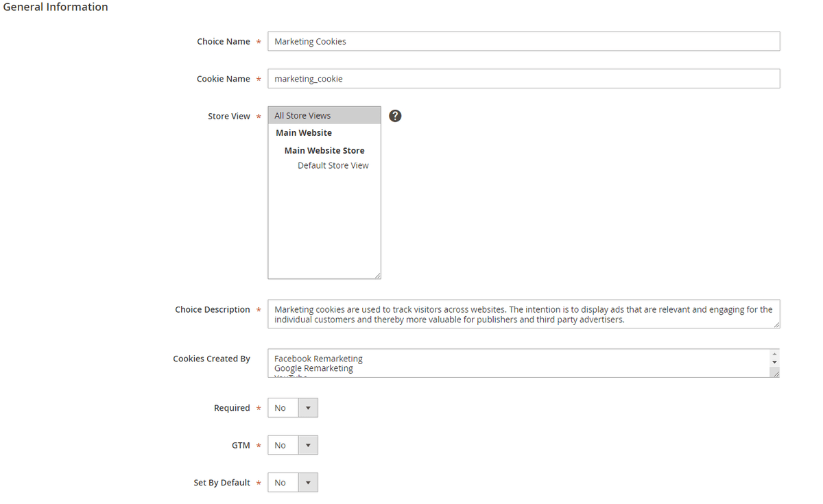The image size is (823, 504).
Task: Click the General Information section heading
Action: (56, 8)
